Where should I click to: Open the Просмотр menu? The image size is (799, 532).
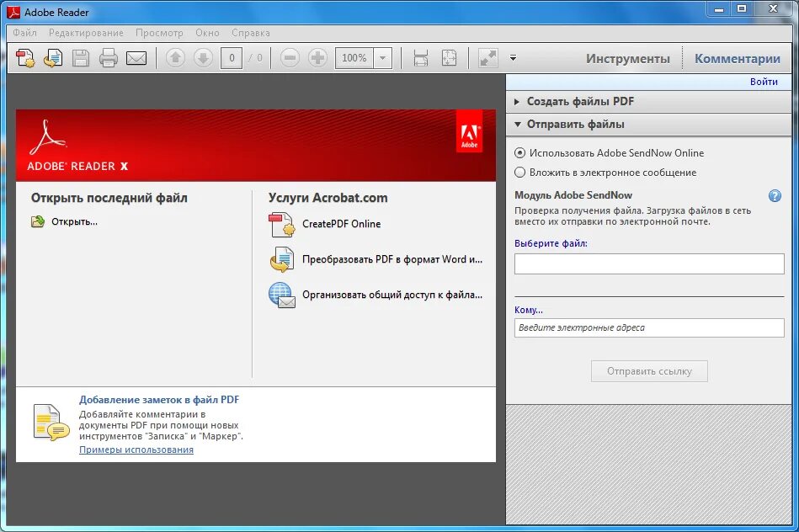point(159,33)
